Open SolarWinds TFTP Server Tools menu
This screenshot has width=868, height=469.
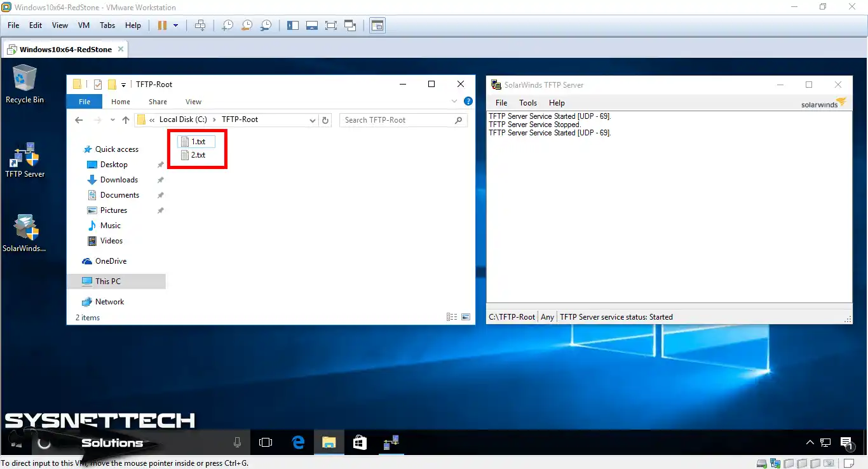point(528,103)
